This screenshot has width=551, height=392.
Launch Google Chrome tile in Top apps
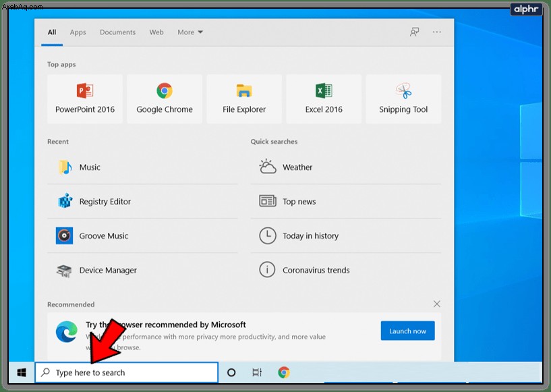click(x=165, y=99)
